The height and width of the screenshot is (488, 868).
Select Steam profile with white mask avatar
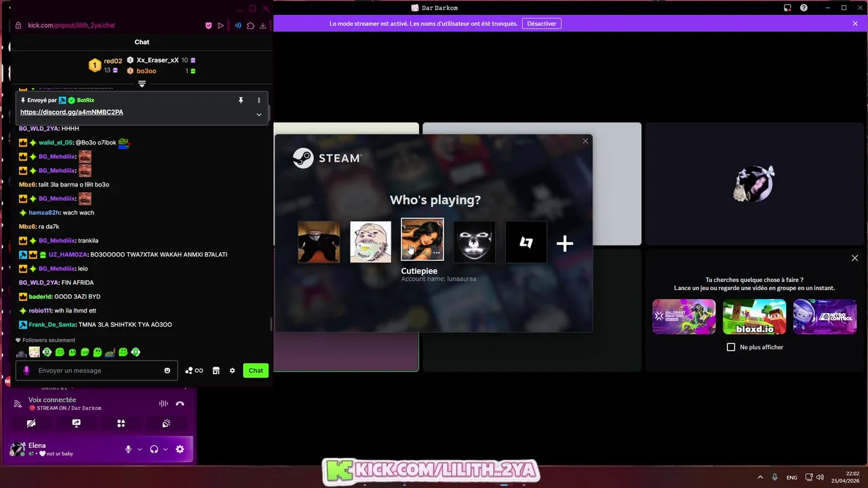point(474,241)
